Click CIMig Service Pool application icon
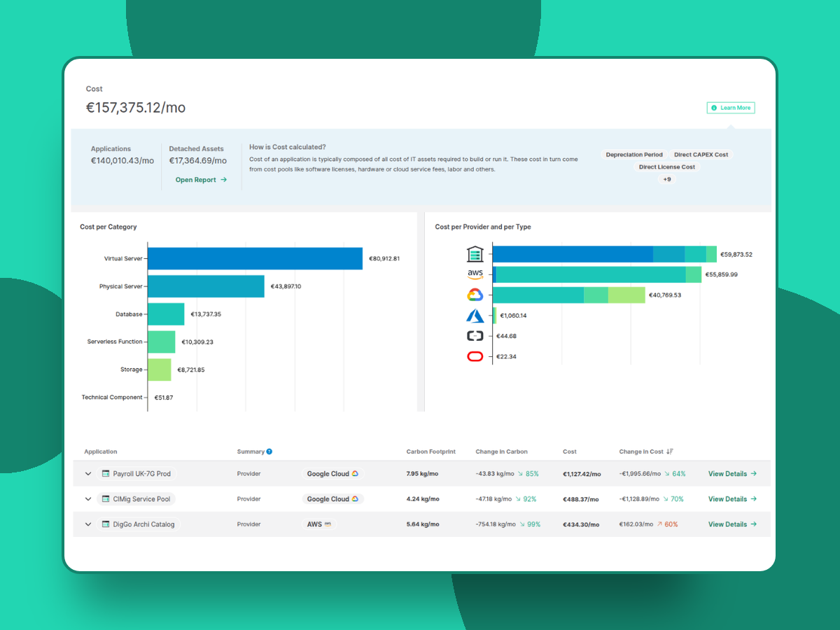The image size is (840, 630). coord(106,499)
